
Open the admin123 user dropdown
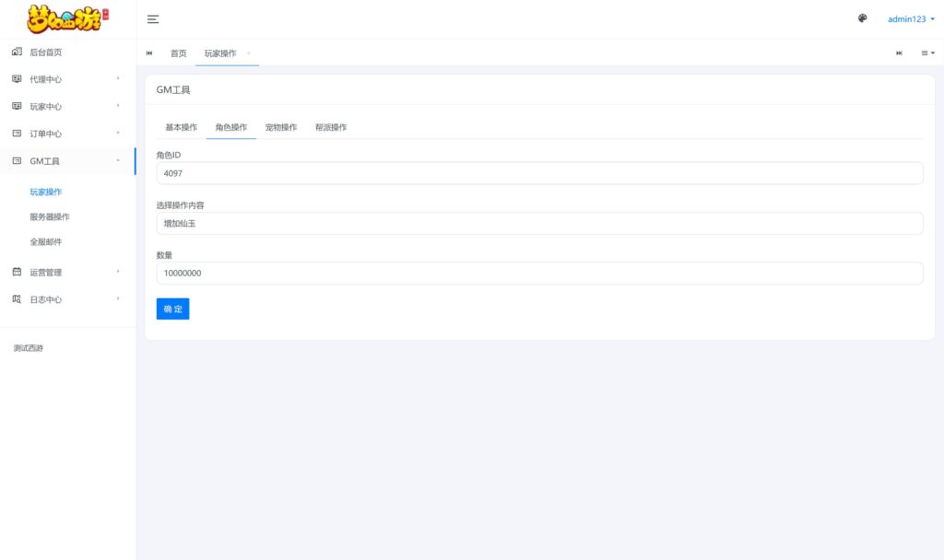911,18
